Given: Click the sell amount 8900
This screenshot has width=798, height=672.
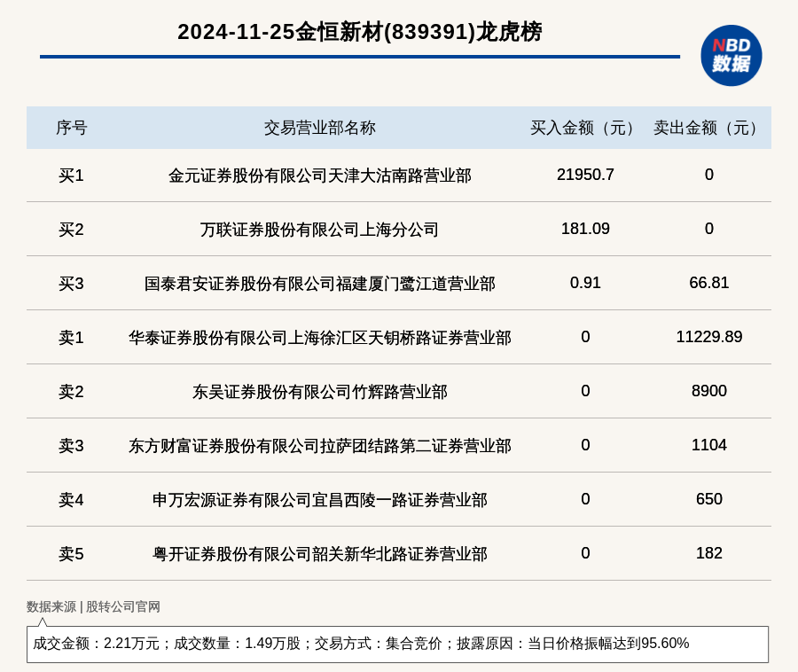Looking at the screenshot, I should pyautogui.click(x=709, y=391).
